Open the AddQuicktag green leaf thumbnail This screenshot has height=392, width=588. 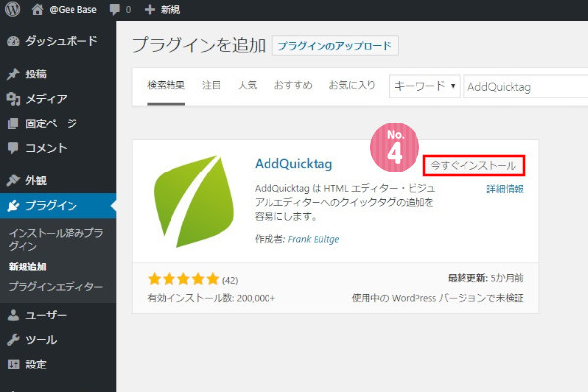click(x=194, y=201)
